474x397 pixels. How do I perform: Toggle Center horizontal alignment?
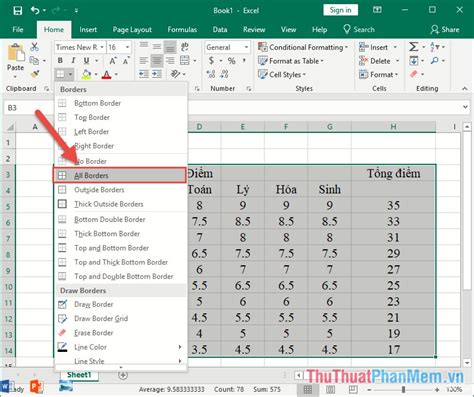(157, 61)
